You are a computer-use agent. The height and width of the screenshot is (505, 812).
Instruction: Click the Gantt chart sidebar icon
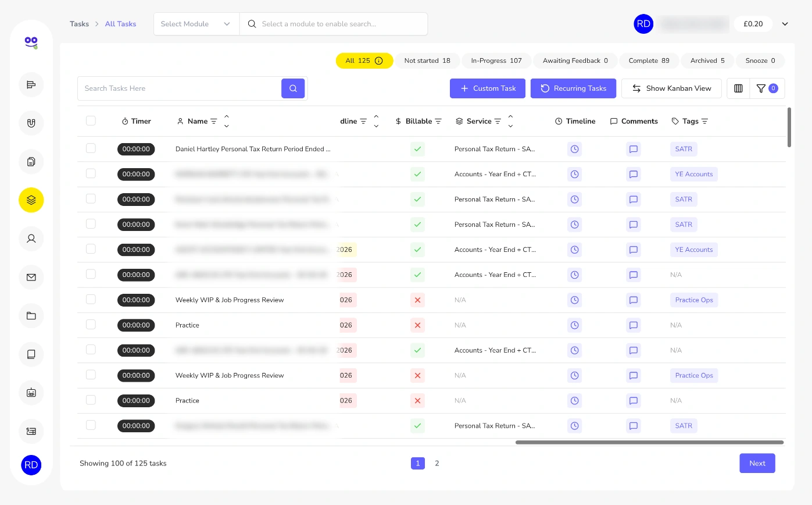pyautogui.click(x=31, y=85)
